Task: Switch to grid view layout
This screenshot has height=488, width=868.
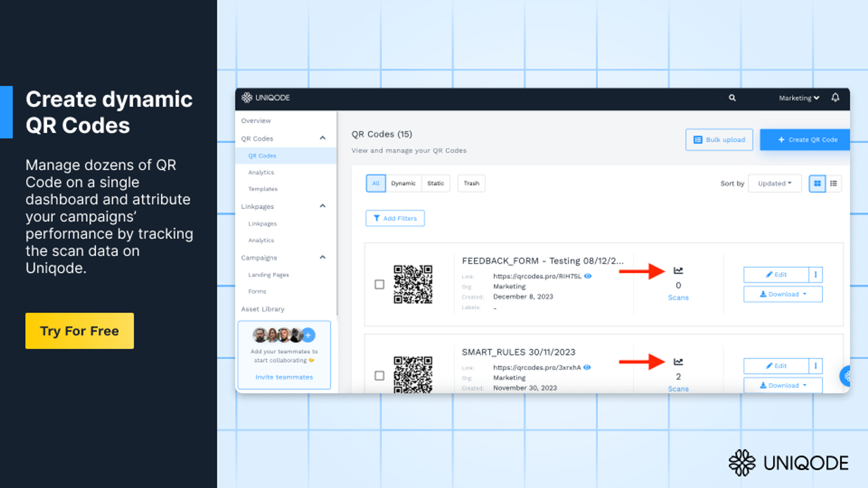Action: (817, 183)
